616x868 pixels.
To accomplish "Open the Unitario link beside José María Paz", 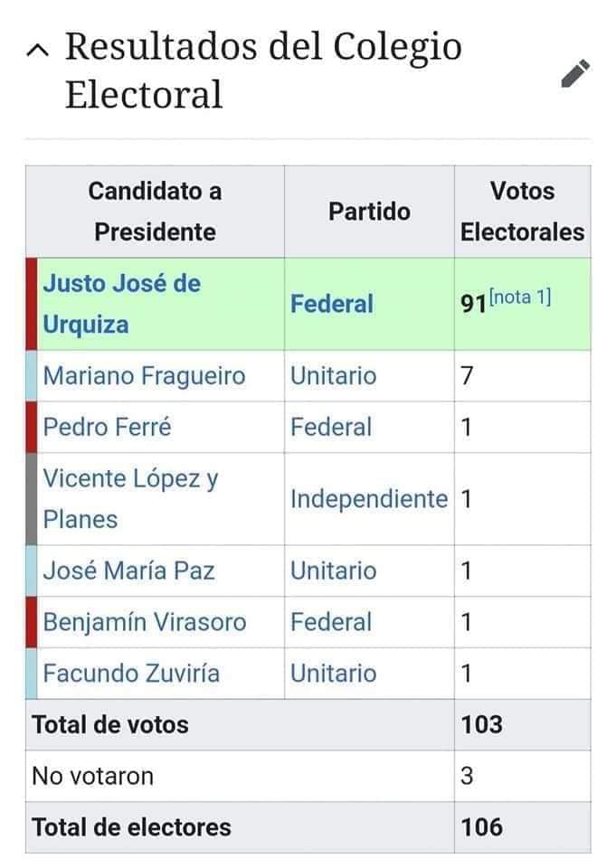I will coord(334,571).
